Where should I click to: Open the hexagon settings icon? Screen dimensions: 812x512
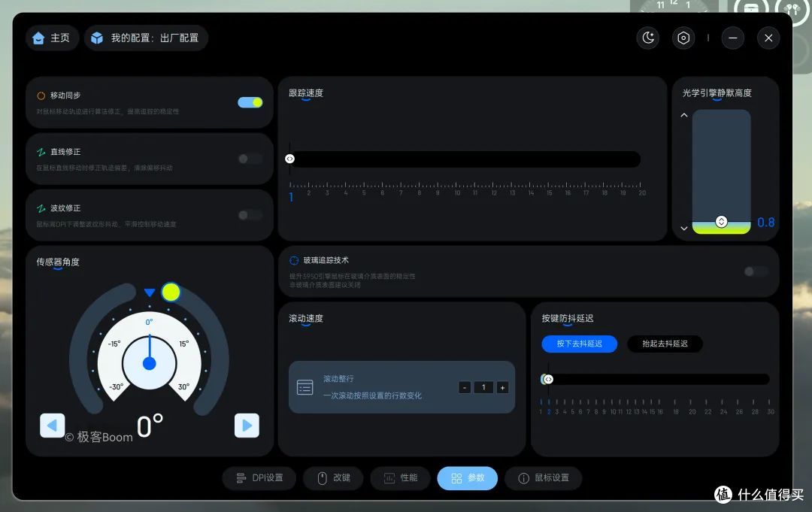(x=683, y=38)
